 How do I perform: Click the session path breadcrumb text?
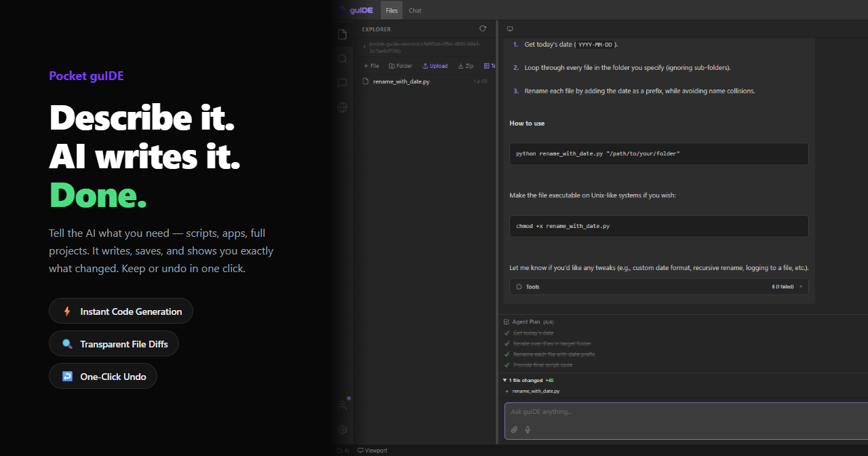pos(425,47)
